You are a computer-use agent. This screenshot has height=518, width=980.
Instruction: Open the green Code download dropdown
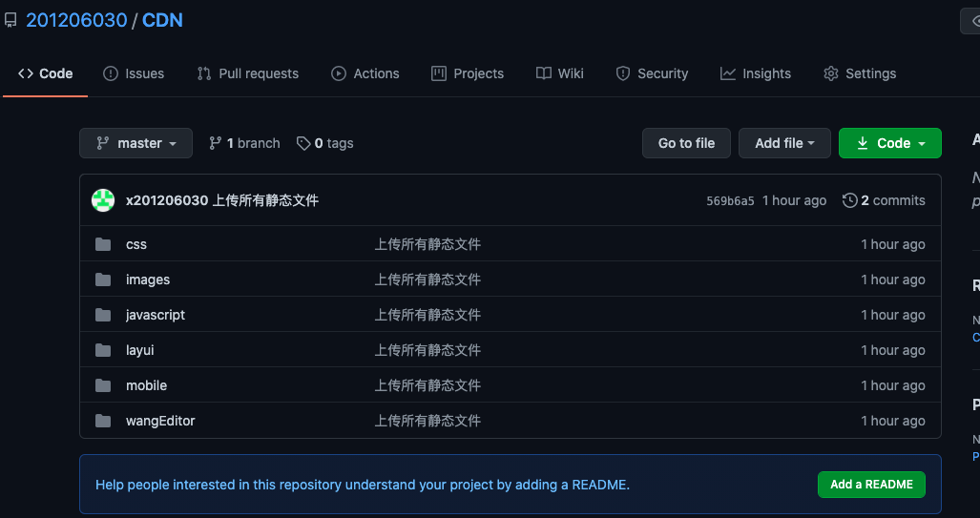tap(890, 143)
